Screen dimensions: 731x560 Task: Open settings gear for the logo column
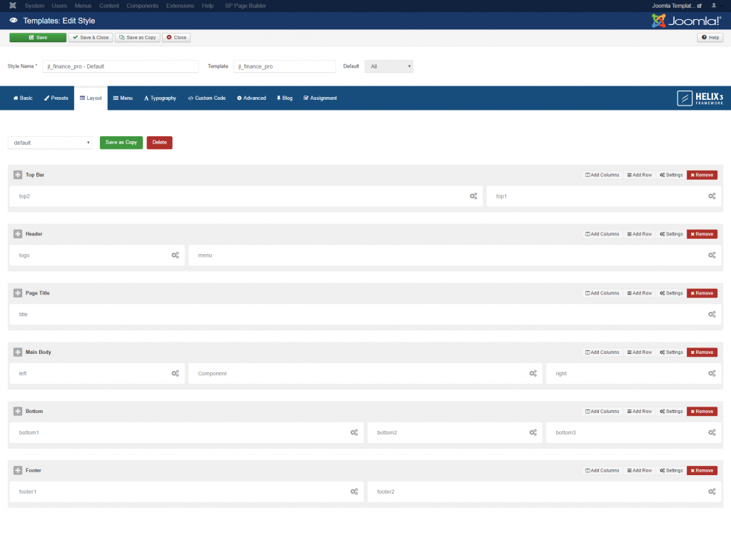[x=176, y=255]
